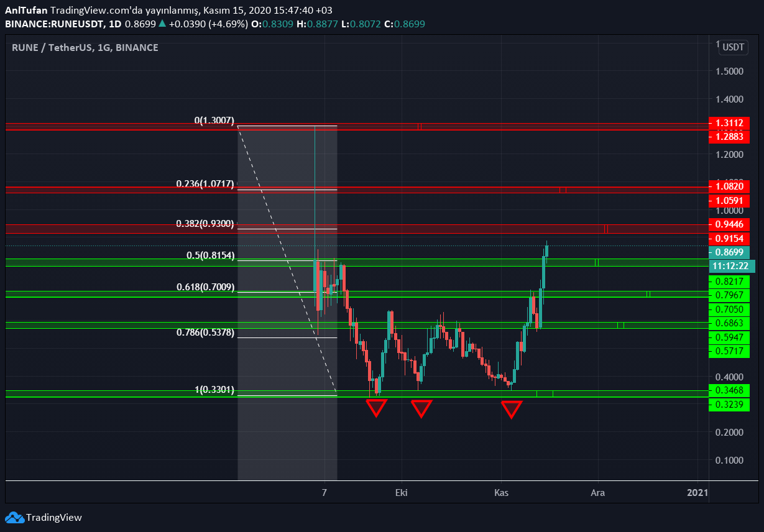This screenshot has width=764, height=532.
Task: Click the Ara month label on time axis
Action: point(598,493)
